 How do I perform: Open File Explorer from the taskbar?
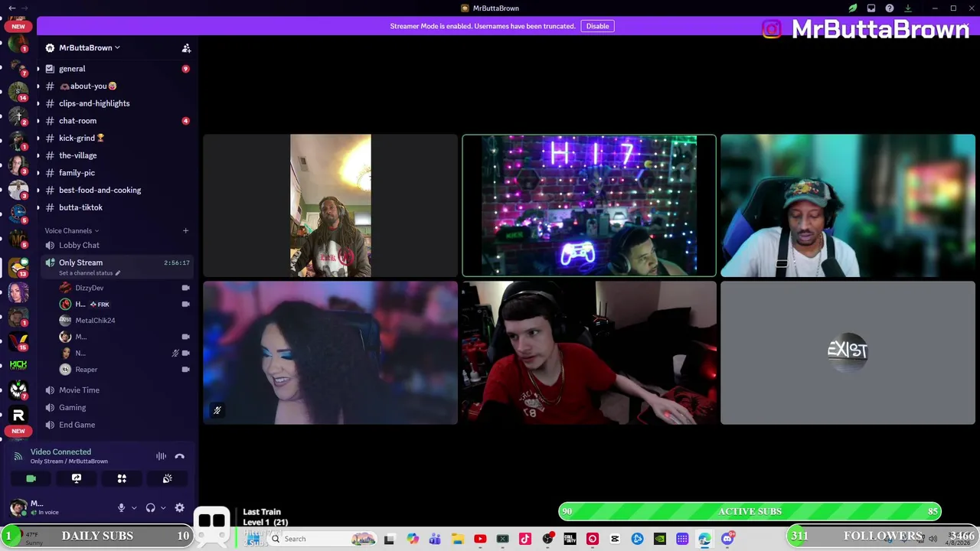[x=458, y=539]
